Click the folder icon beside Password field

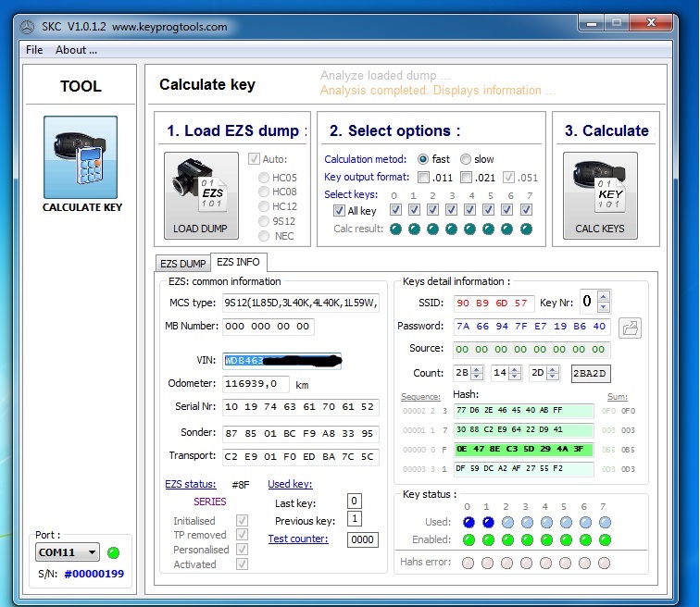[x=631, y=328]
